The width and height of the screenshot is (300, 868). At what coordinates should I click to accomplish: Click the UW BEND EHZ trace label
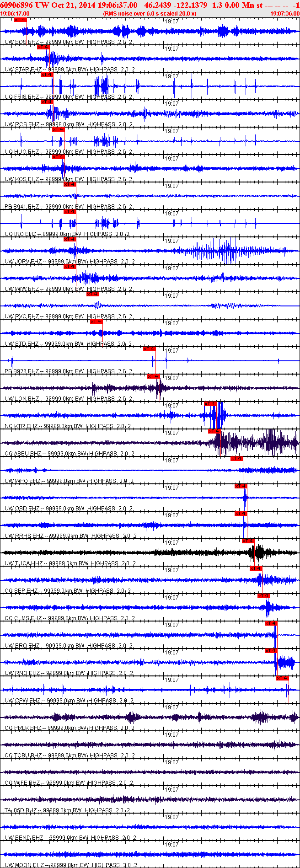pos(24,838)
